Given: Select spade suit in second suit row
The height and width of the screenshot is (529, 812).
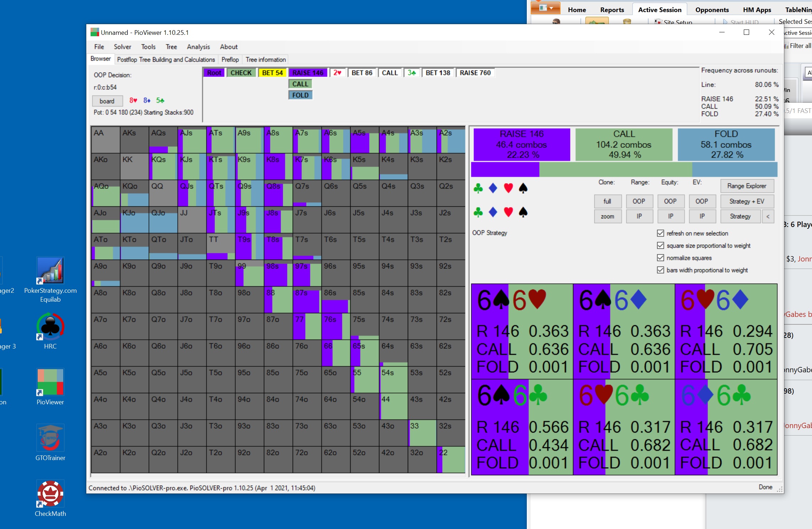Looking at the screenshot, I should pyautogui.click(x=523, y=212).
